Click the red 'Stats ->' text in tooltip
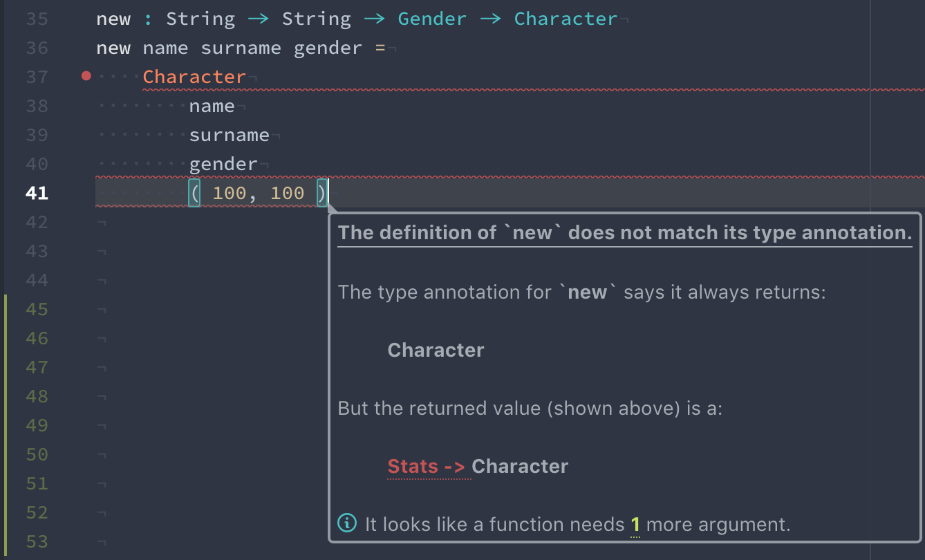The image size is (925, 560). [x=426, y=467]
